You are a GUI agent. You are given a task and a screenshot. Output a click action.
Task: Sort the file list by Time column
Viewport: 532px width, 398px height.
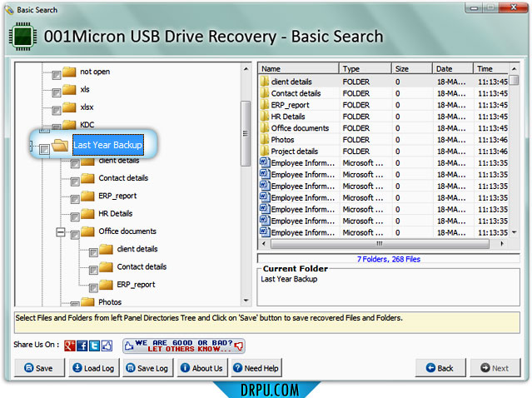[x=491, y=69]
